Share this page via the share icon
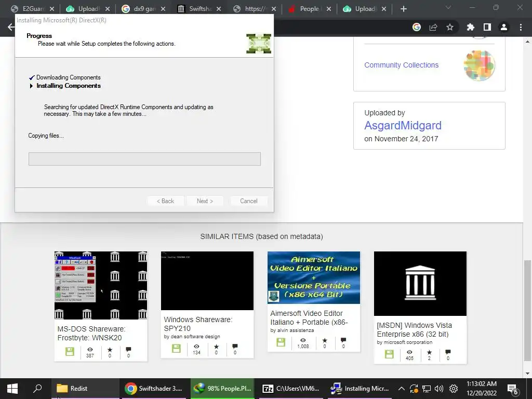This screenshot has width=532, height=399. 433,27
